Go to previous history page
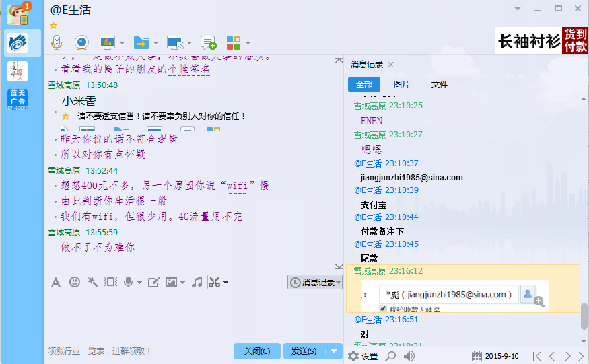Image resolution: width=589 pixels, height=364 pixels. pyautogui.click(x=552, y=356)
